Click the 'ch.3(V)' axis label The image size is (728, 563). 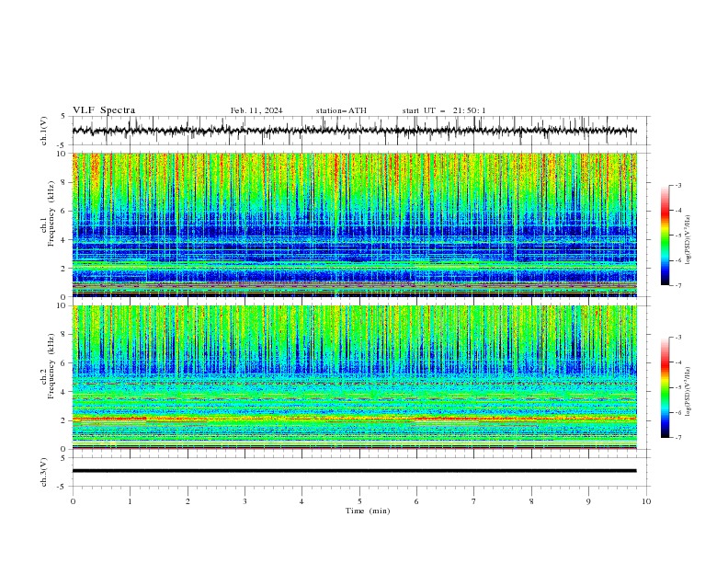[x=43, y=472]
